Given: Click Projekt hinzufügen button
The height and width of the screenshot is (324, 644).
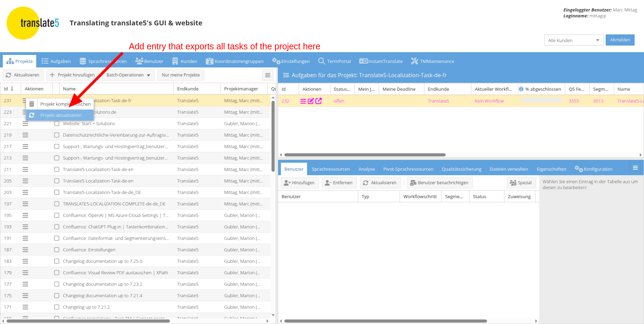Looking at the screenshot, I should pos(72,75).
